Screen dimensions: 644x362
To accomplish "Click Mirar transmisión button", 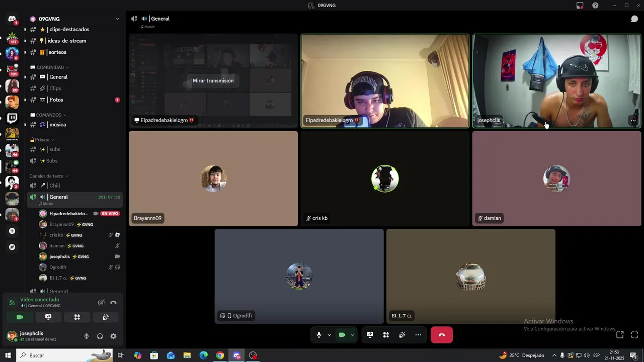I will point(213,80).
